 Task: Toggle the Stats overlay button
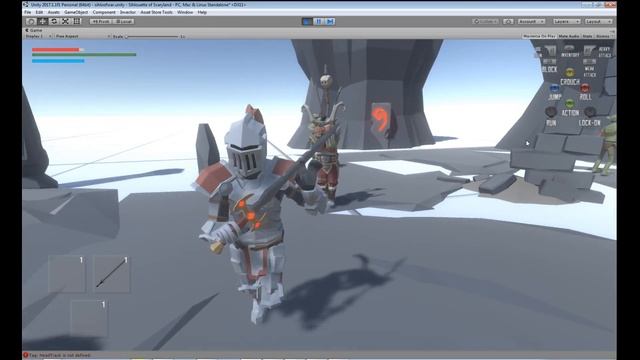pyautogui.click(x=587, y=36)
